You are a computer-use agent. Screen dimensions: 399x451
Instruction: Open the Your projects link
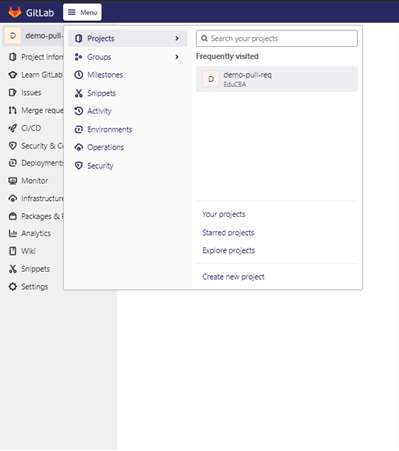point(224,214)
